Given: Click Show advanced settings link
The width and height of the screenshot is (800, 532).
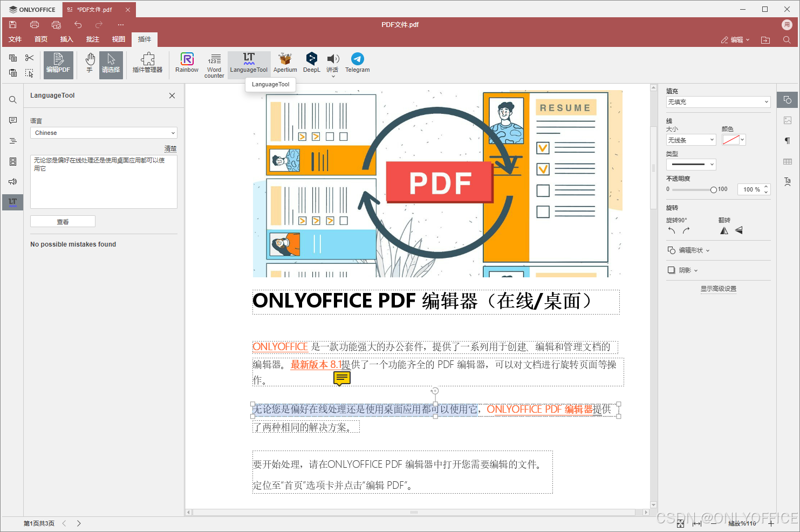Looking at the screenshot, I should [x=718, y=289].
